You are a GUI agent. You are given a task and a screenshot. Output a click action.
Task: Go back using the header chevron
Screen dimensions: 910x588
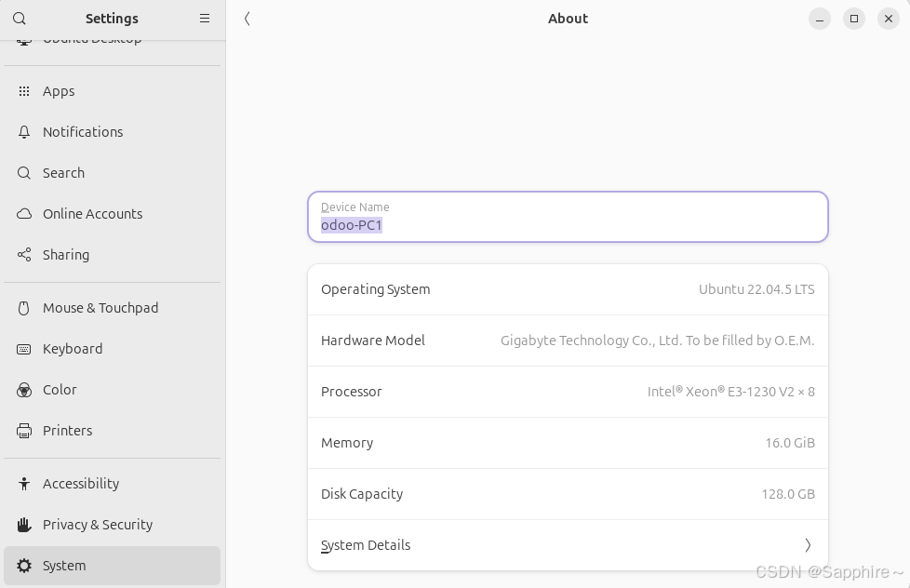tap(248, 19)
